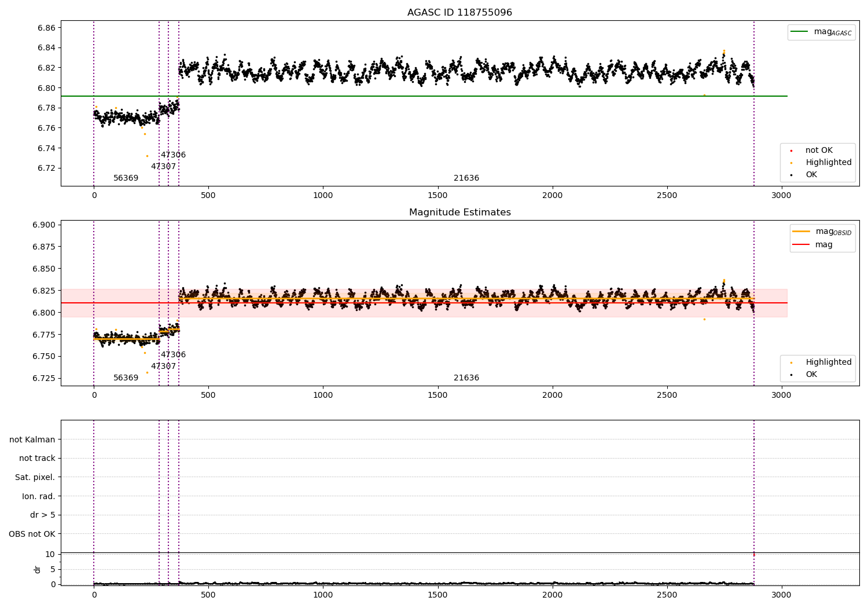Click the 'OK' legend entry in the top plot

[x=811, y=174]
